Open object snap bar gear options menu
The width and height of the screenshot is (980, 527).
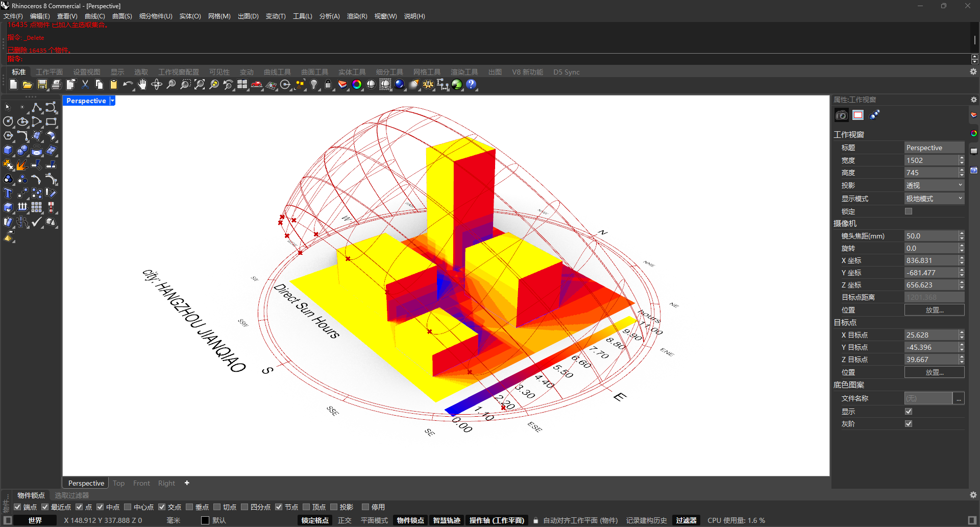click(973, 495)
